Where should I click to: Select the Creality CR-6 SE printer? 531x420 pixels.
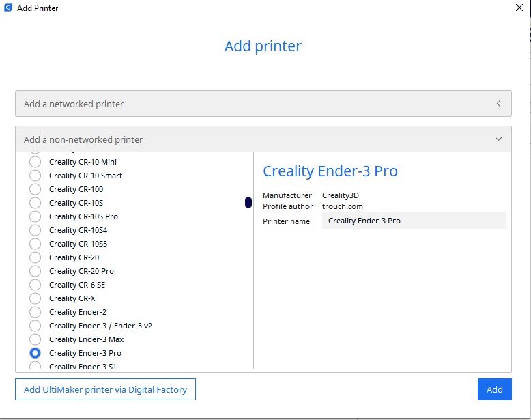tap(35, 285)
